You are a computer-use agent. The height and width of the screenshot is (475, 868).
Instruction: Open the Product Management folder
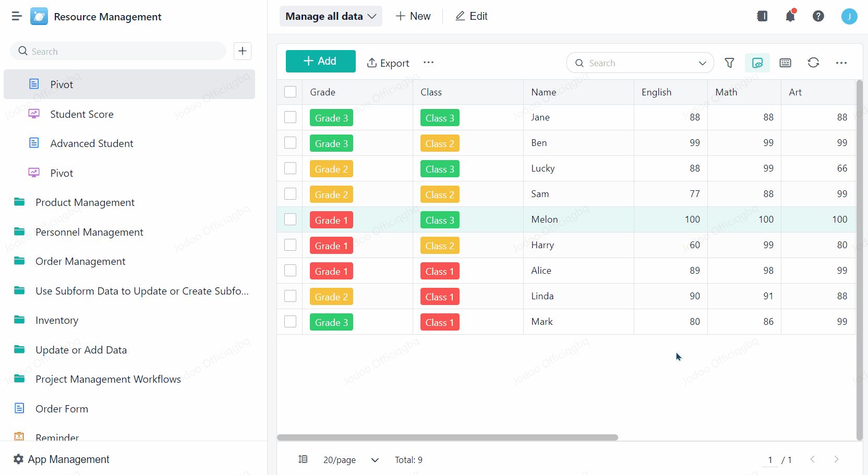85,202
